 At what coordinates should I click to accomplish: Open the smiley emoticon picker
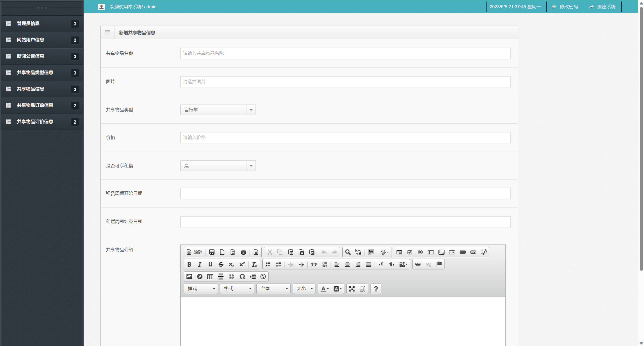click(x=231, y=276)
